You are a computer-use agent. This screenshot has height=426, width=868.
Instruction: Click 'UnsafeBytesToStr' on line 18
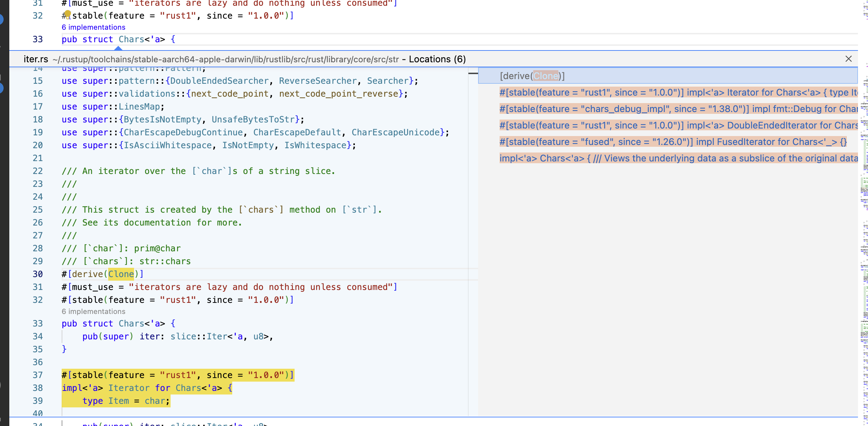pos(253,120)
